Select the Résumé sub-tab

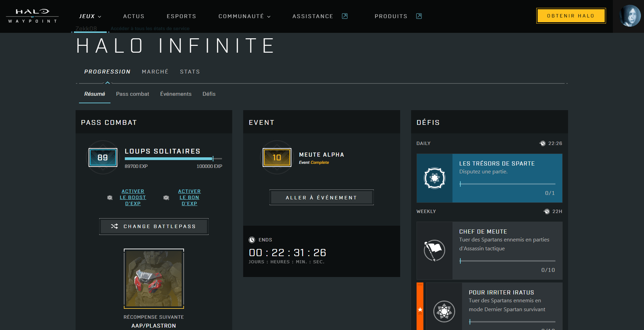click(x=95, y=94)
